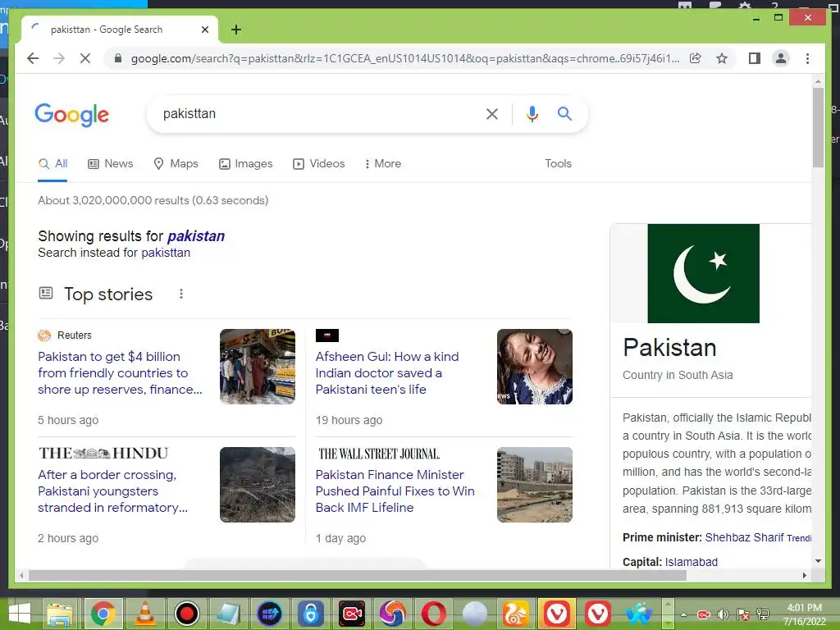Screen dimensions: 840x630
Task: Click the WSJ story buildings thumbnail
Action: coord(535,485)
